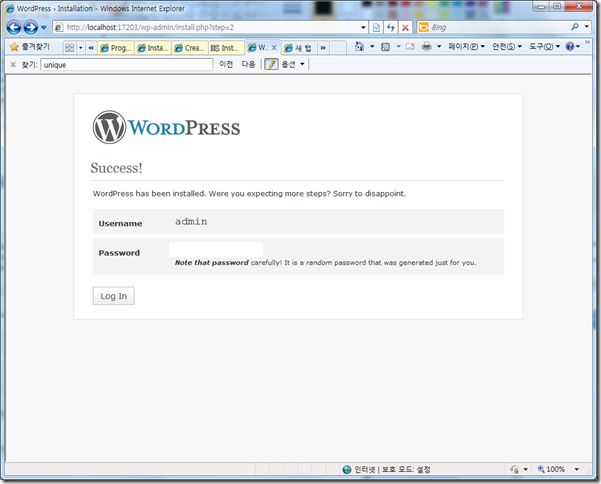601x484 pixels.
Task: Click the internet zone globe icon
Action: (347, 469)
